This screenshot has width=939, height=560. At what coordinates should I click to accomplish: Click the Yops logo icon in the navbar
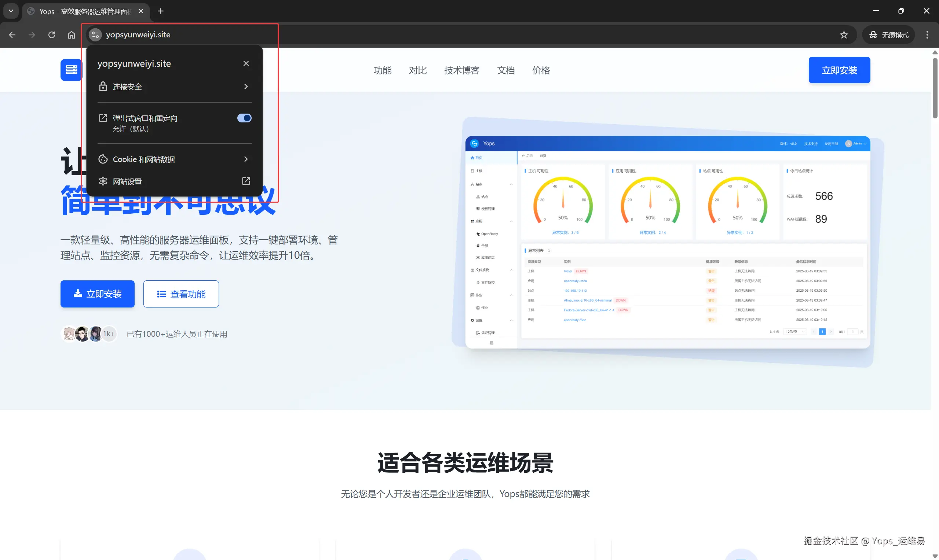pos(71,70)
